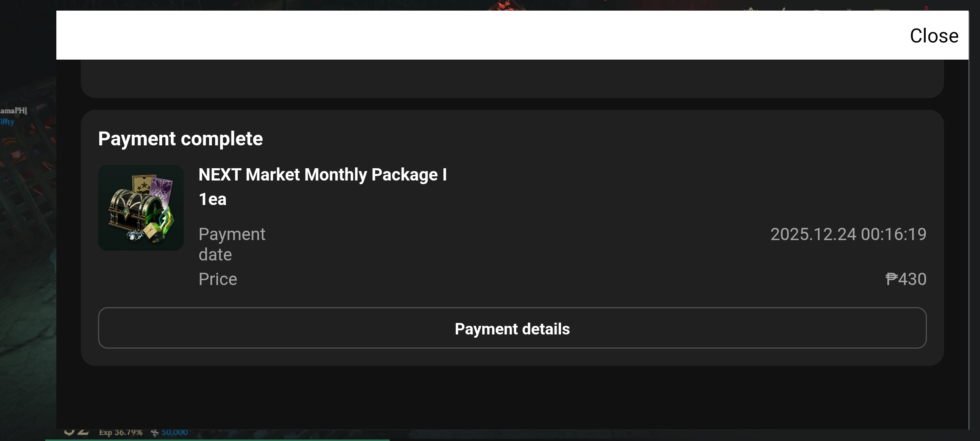Click the 1ea quantity text
The width and height of the screenshot is (980, 441).
[x=212, y=199]
